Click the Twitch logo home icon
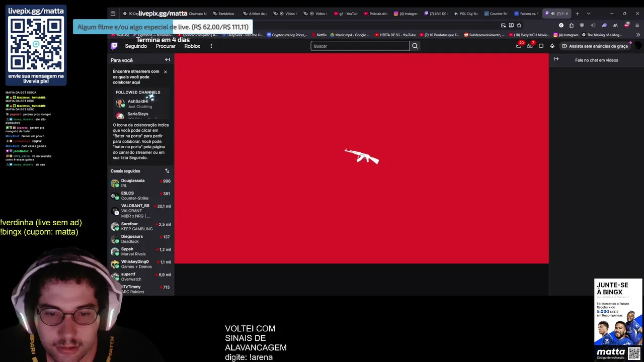The height and width of the screenshot is (362, 644). [114, 46]
